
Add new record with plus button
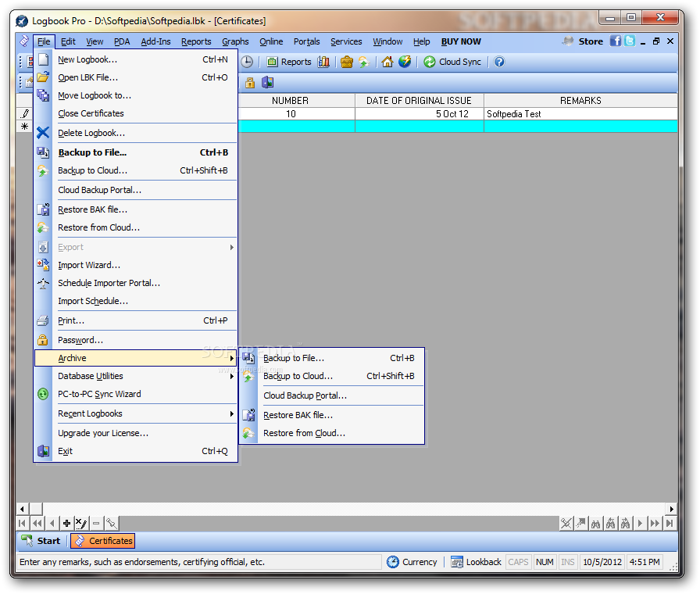coord(66,523)
